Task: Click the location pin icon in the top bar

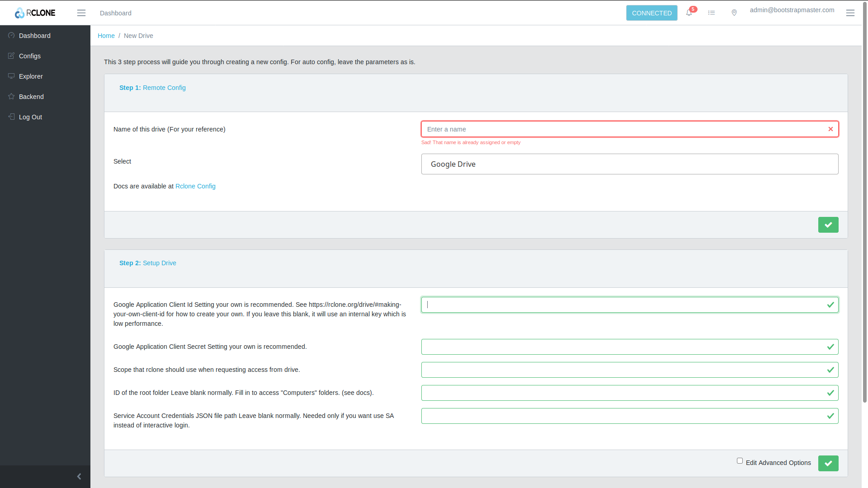Action: point(734,13)
